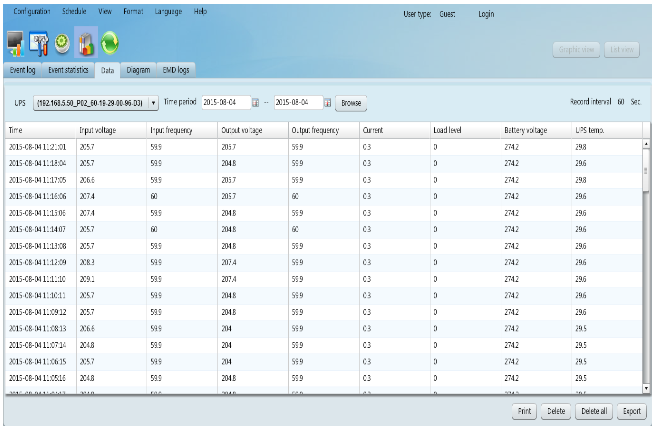The height and width of the screenshot is (430, 656).
Task: Sort by the Input frequency column header
Action: [182, 131]
